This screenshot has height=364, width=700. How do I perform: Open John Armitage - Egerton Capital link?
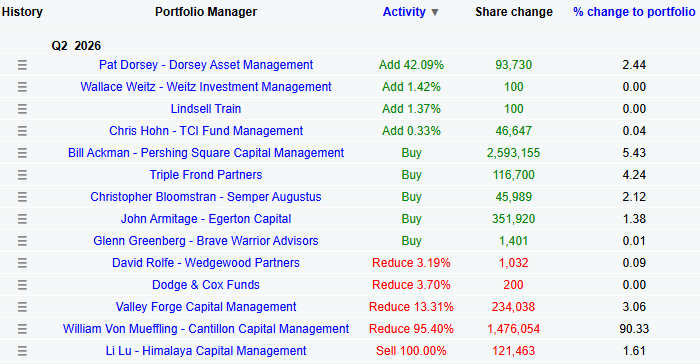(x=206, y=219)
